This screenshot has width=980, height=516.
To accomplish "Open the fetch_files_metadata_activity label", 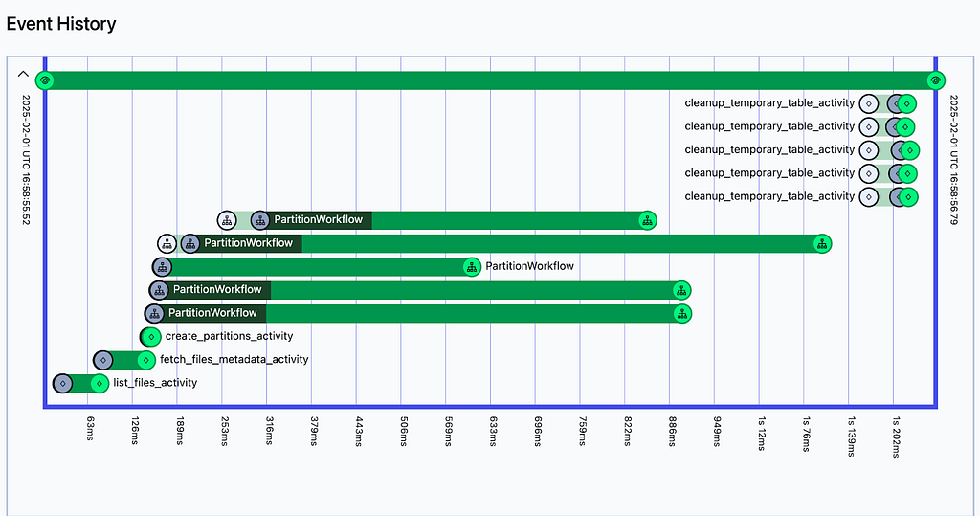I will (234, 360).
